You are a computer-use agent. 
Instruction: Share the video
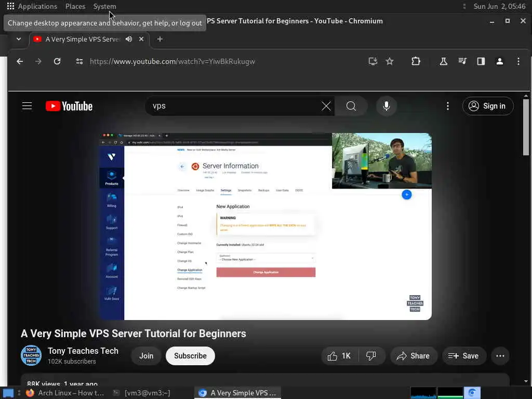pyautogui.click(x=414, y=356)
